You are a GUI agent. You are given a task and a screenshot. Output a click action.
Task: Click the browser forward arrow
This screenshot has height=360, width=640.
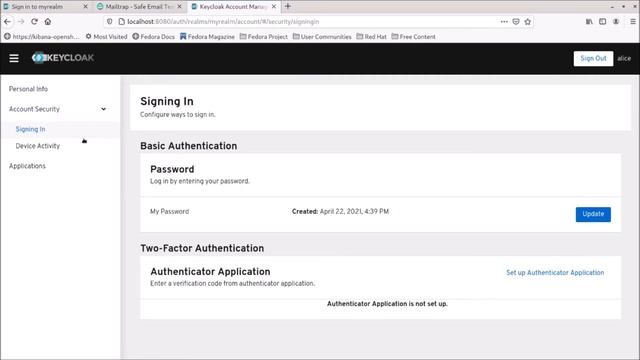pyautogui.click(x=21, y=22)
